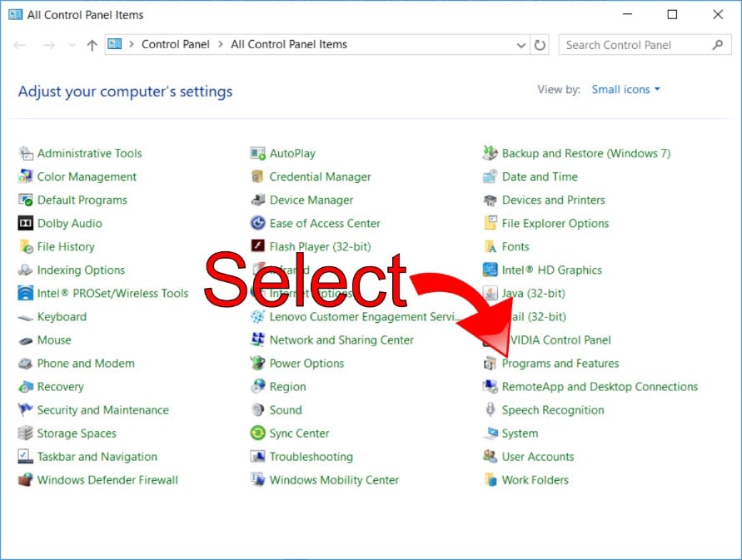Screen dimensions: 742x560
Task: Go up one level with Up arrow
Action: click(x=92, y=45)
